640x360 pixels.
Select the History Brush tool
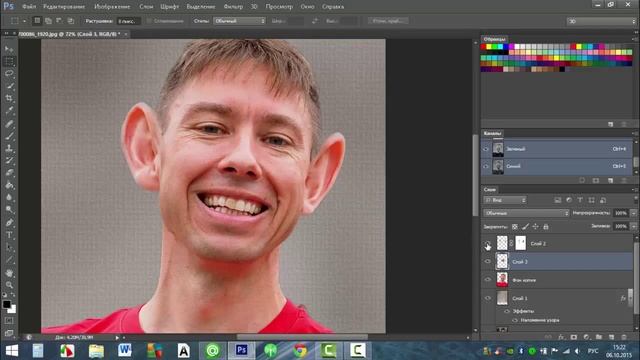(9, 160)
